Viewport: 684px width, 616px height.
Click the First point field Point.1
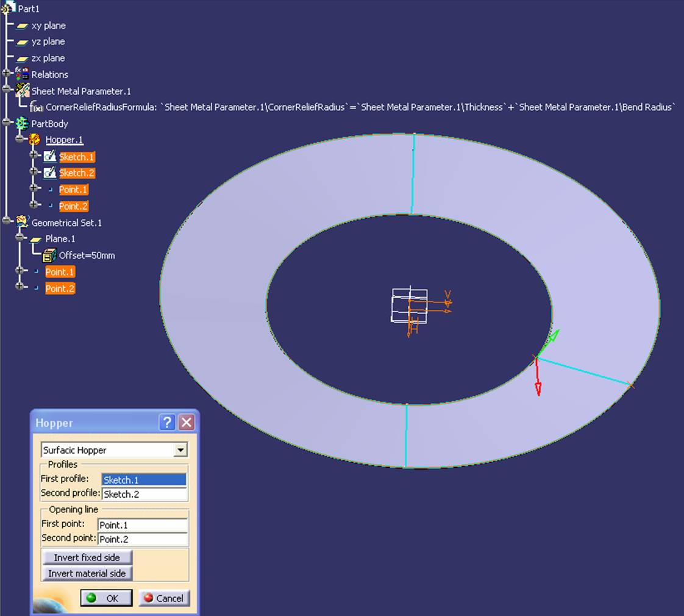(x=143, y=525)
